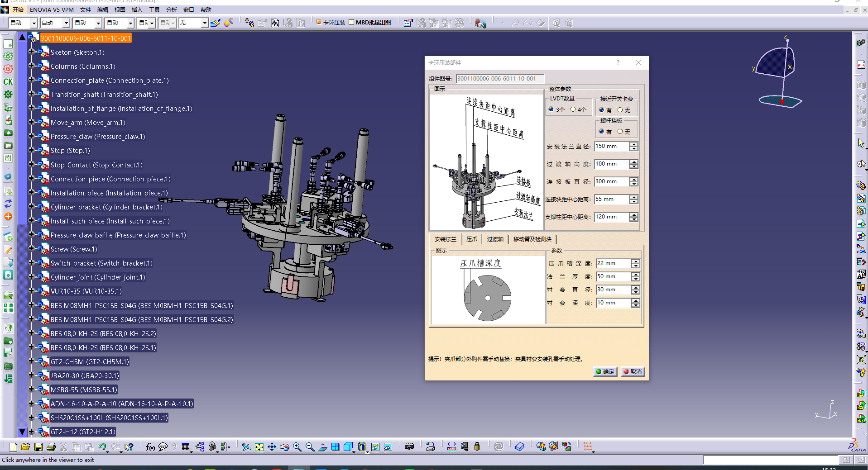Select 有 under 接近开关卡套
The width and height of the screenshot is (868, 470).
[601, 110]
